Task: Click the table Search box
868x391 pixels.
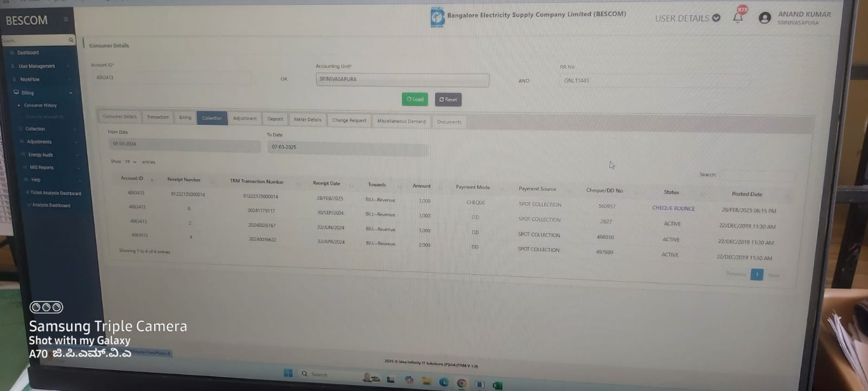Action: point(757,175)
